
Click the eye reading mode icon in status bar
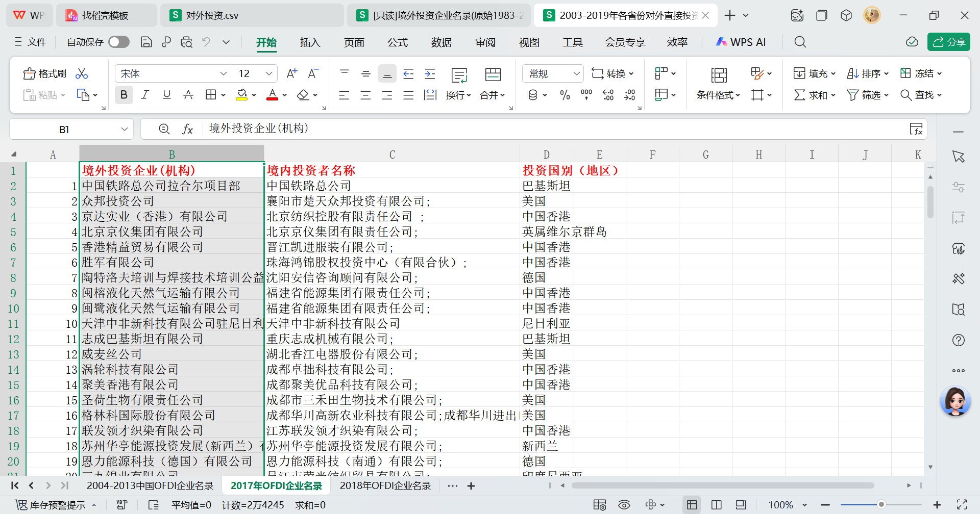624,505
